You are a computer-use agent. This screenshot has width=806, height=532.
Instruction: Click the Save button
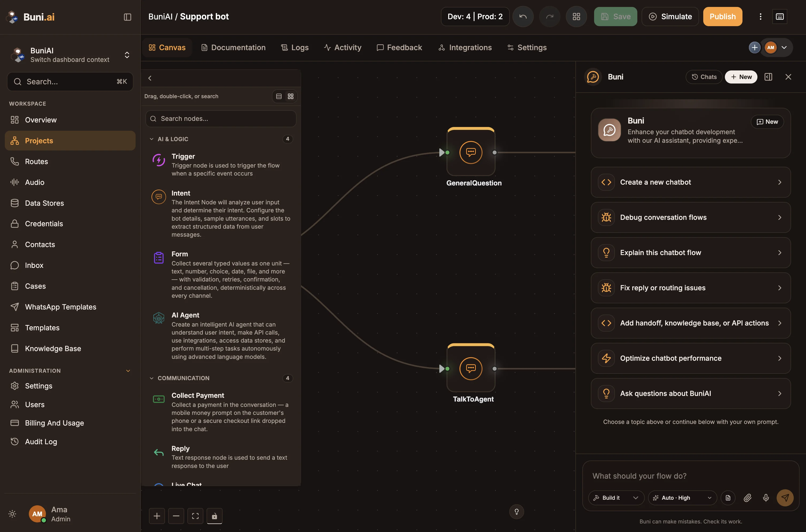(x=615, y=17)
